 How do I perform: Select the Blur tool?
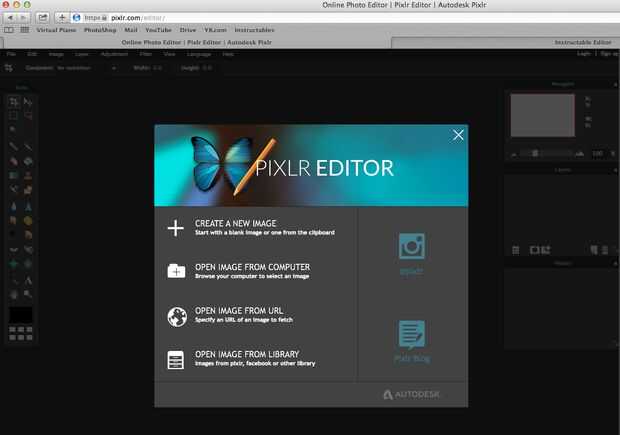[14, 206]
